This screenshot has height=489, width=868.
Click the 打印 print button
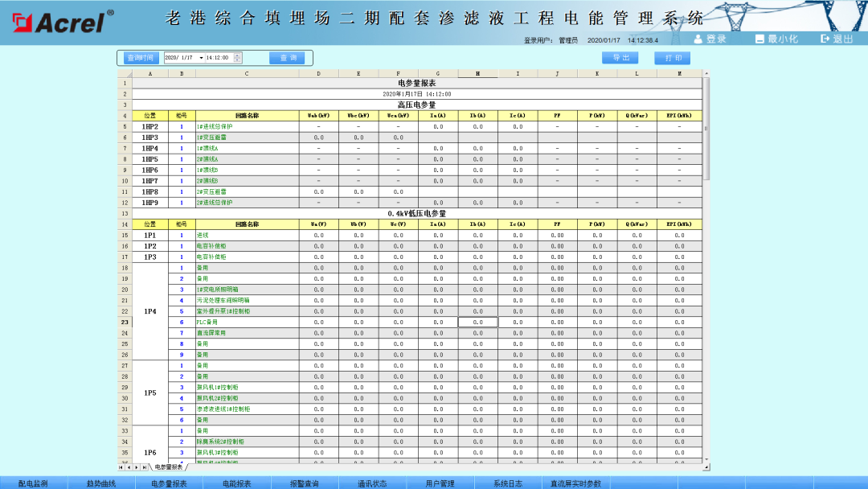pyautogui.click(x=673, y=58)
